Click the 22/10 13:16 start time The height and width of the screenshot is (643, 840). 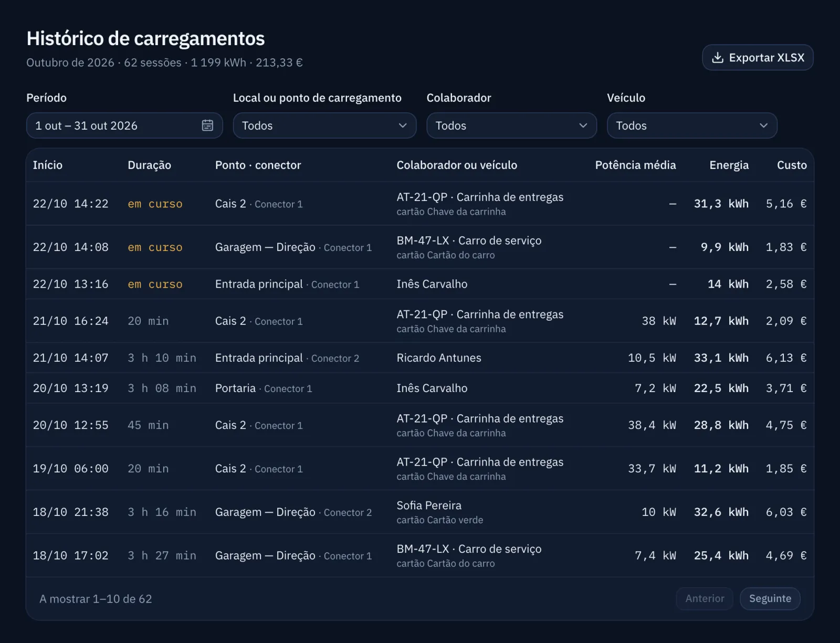tap(70, 284)
